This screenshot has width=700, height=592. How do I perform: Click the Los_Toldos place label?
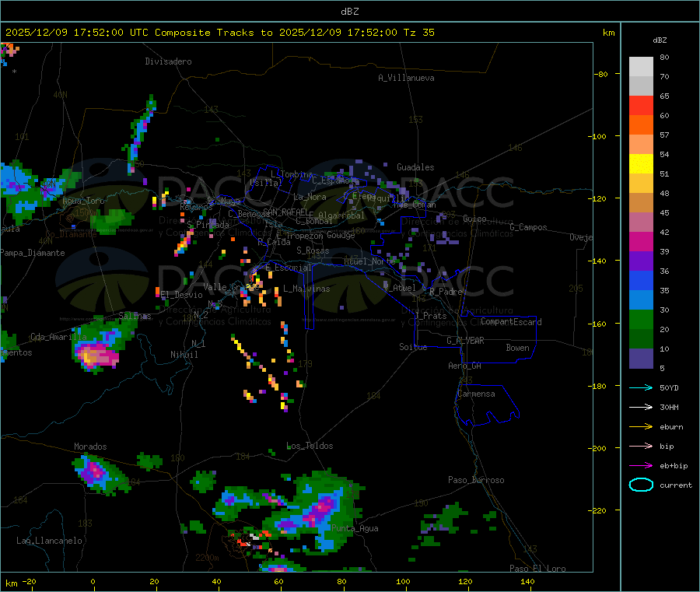pos(310,446)
